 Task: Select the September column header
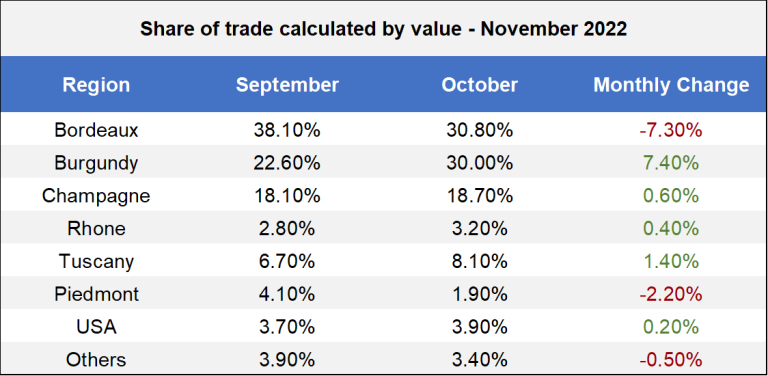pyautogui.click(x=287, y=85)
